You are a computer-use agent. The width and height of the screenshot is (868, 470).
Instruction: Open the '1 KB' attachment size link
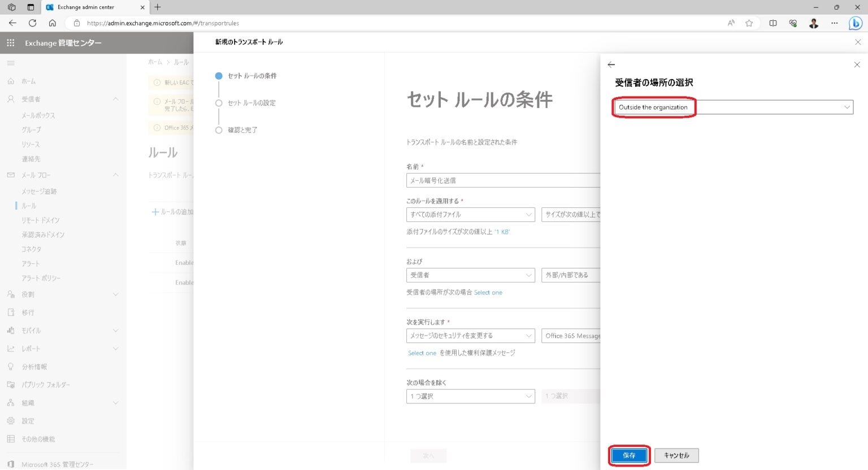point(504,232)
